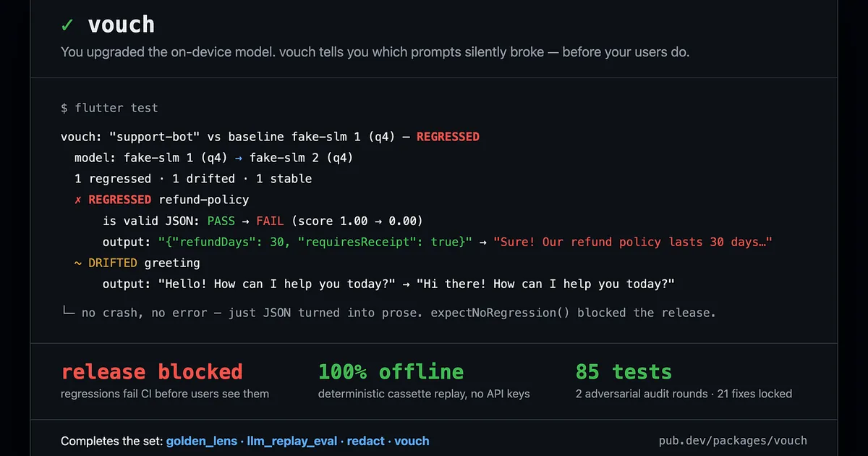Click the '85 tests' heading
The width and height of the screenshot is (868, 456).
coord(624,372)
